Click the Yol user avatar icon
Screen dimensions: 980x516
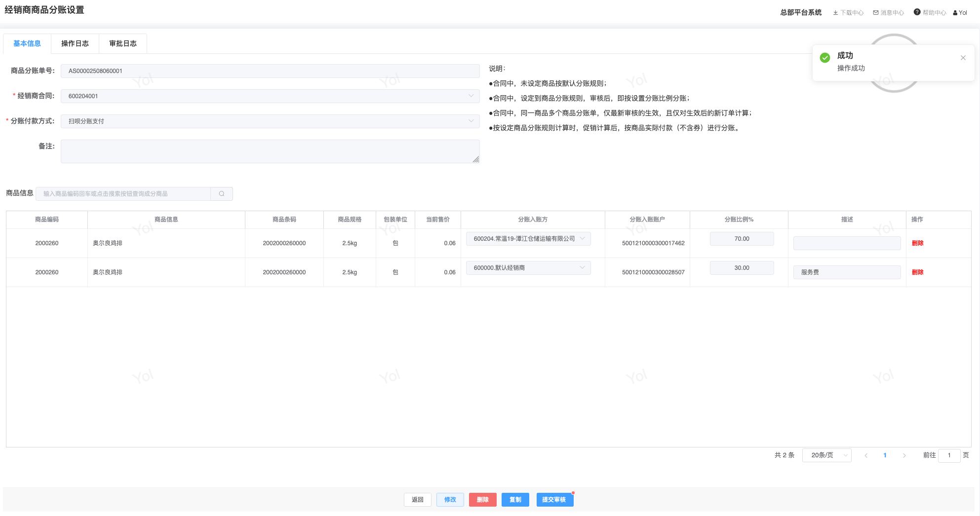coord(955,13)
